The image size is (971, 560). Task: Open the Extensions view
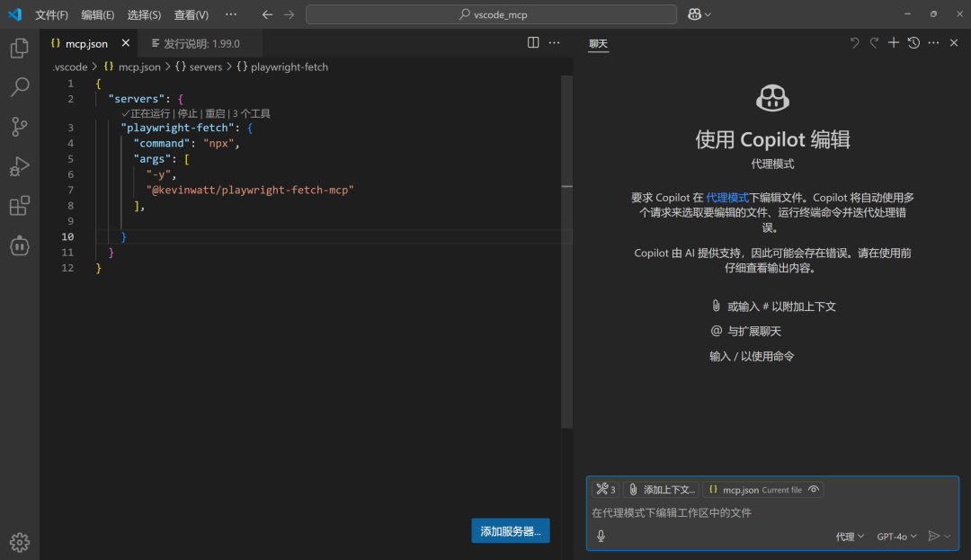coord(19,206)
